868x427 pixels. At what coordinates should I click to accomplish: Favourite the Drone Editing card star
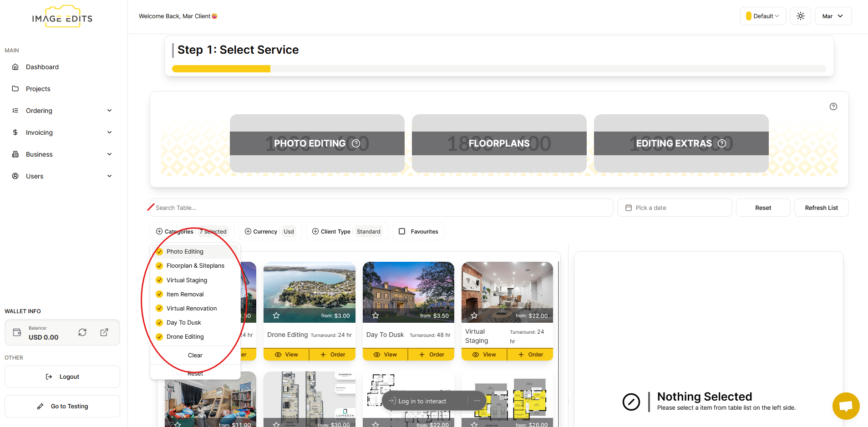[276, 315]
